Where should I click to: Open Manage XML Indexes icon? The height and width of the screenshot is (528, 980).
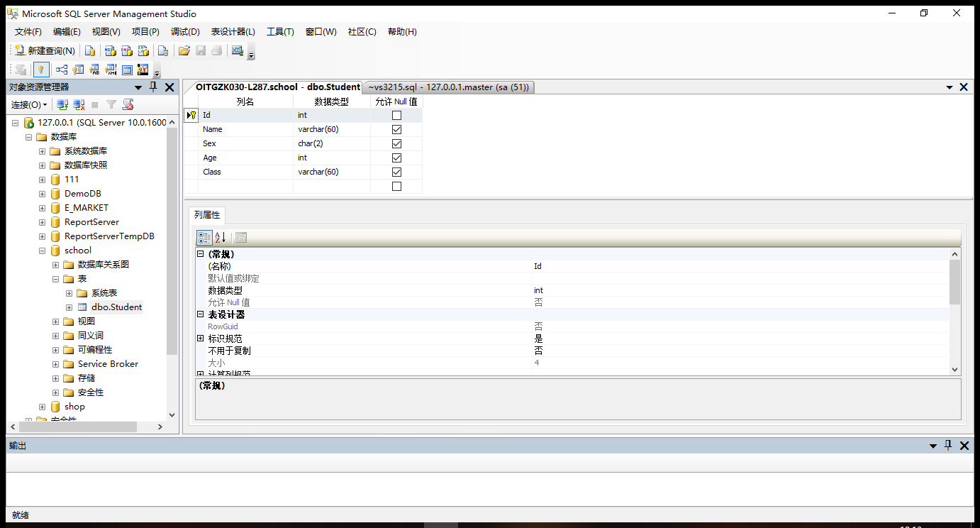click(x=111, y=70)
